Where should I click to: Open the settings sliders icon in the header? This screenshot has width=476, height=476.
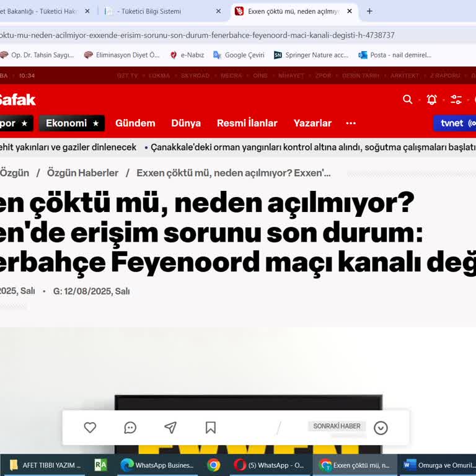(x=456, y=99)
